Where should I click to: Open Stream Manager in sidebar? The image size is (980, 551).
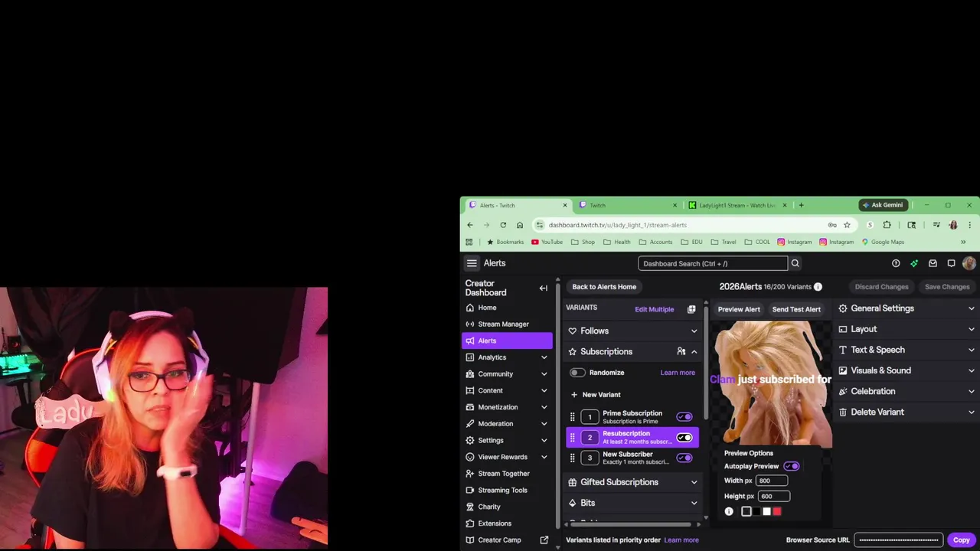pos(507,324)
